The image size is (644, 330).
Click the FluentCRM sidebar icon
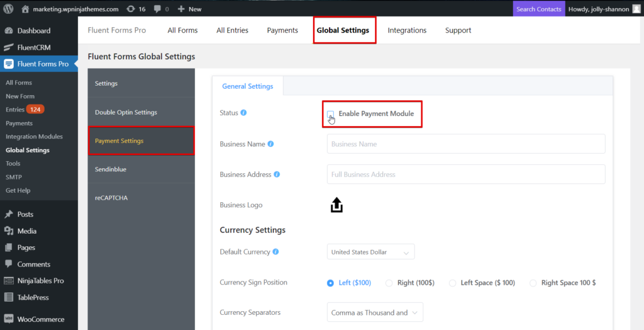point(9,47)
